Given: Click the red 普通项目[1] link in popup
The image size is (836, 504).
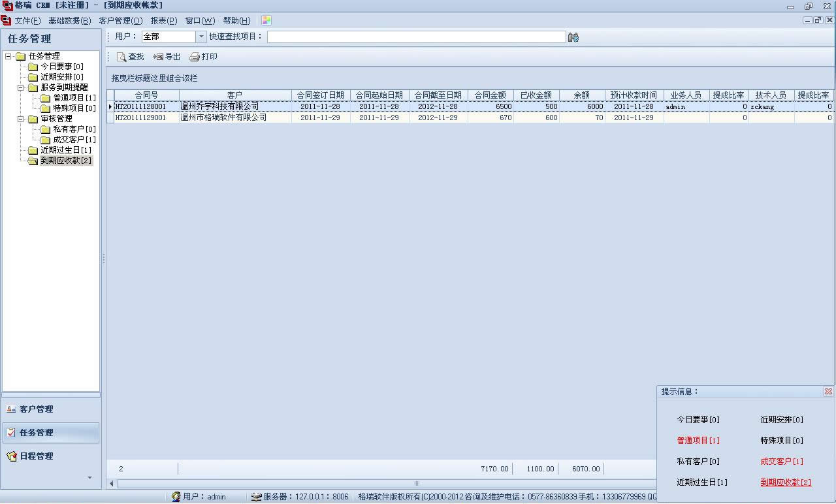Looking at the screenshot, I should click(698, 441).
